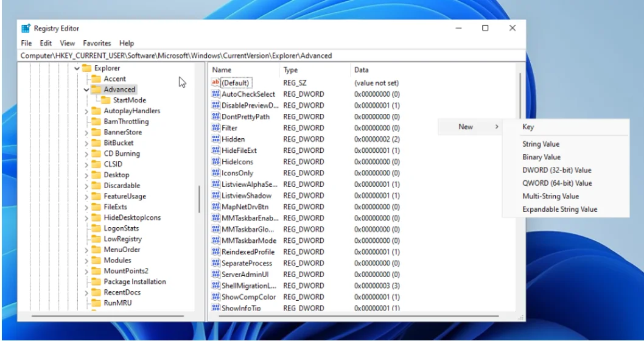The width and height of the screenshot is (644, 341).
Task: Click the ShowInfoTip DWORD icon
Action: pyautogui.click(x=215, y=308)
